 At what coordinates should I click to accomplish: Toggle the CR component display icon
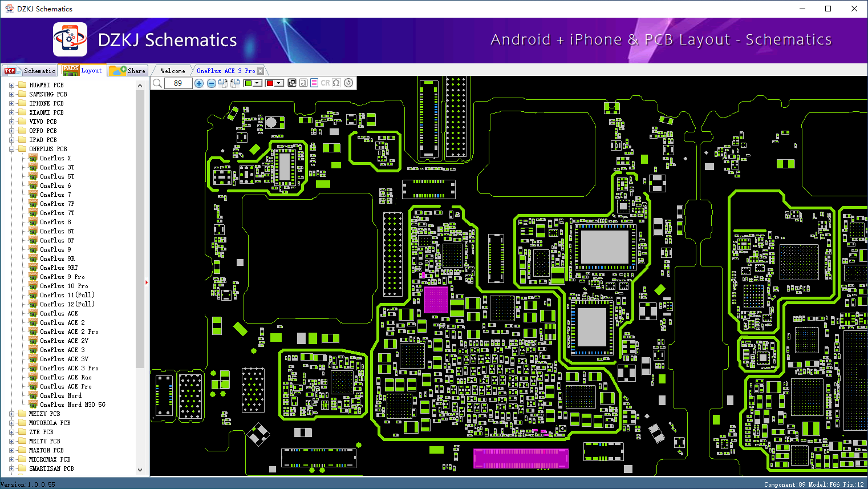click(325, 83)
